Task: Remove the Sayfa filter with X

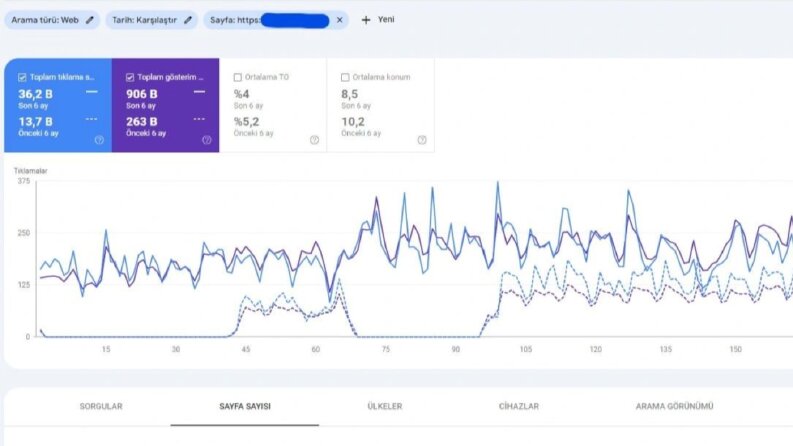Action: click(339, 20)
